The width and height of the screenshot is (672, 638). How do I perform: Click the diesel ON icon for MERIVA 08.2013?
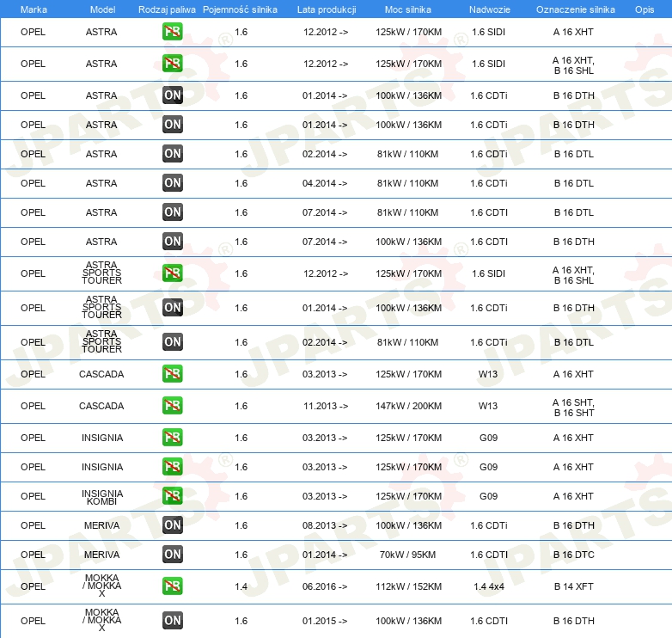coord(172,525)
